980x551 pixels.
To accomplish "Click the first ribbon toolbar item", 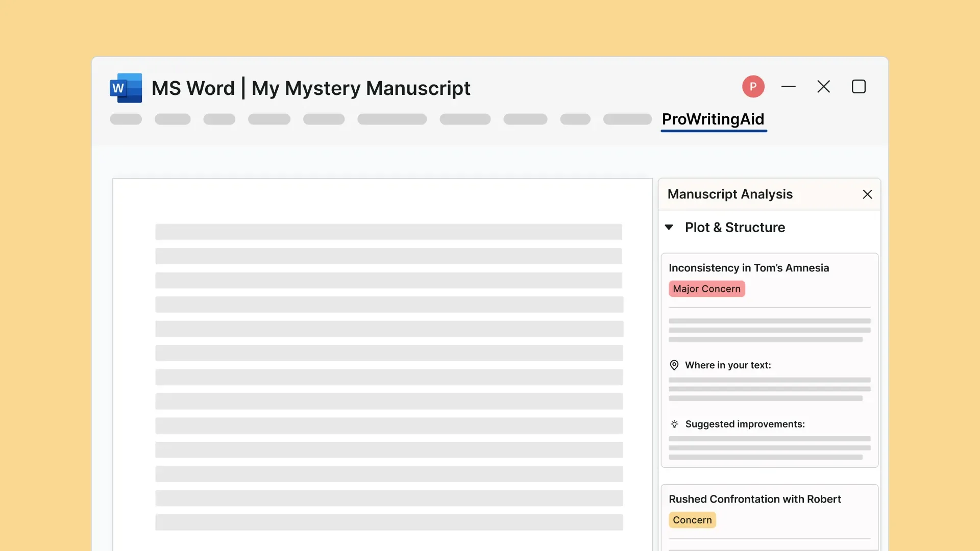I will coord(126,119).
